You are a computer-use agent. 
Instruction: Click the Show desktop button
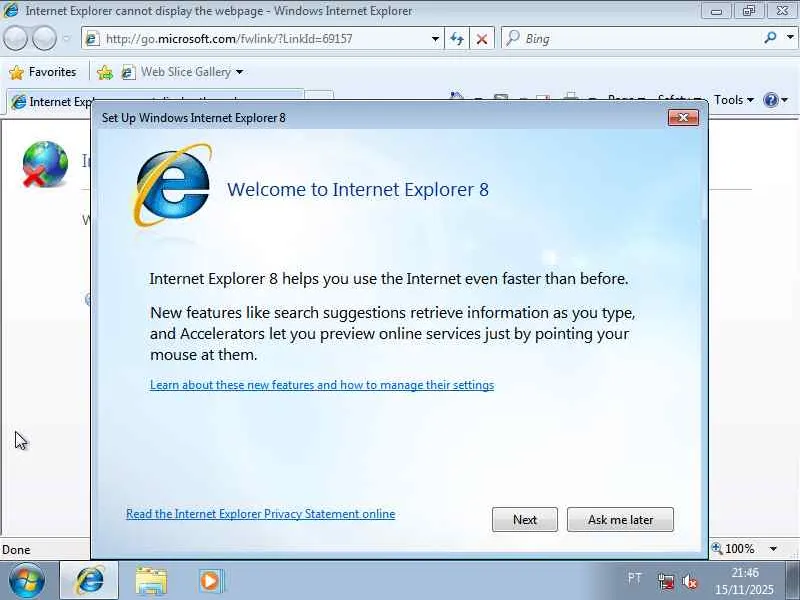click(x=793, y=581)
